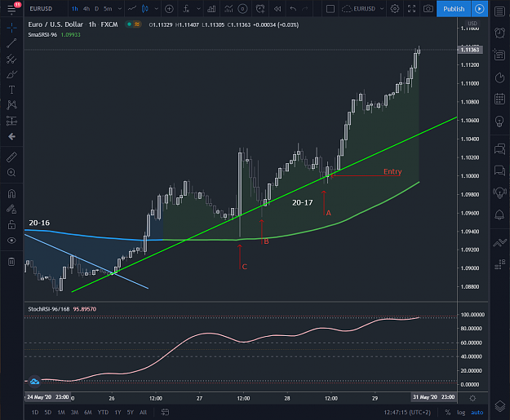Viewport: 510px width, 420px height.
Task: Select the candlestick chart style
Action: coord(145,9)
